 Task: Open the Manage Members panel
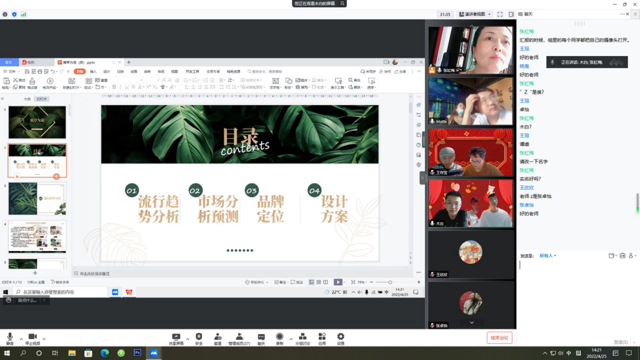(239, 338)
